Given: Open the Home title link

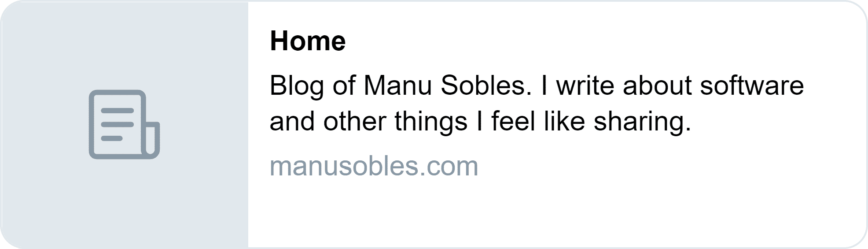Looking at the screenshot, I should click(308, 41).
